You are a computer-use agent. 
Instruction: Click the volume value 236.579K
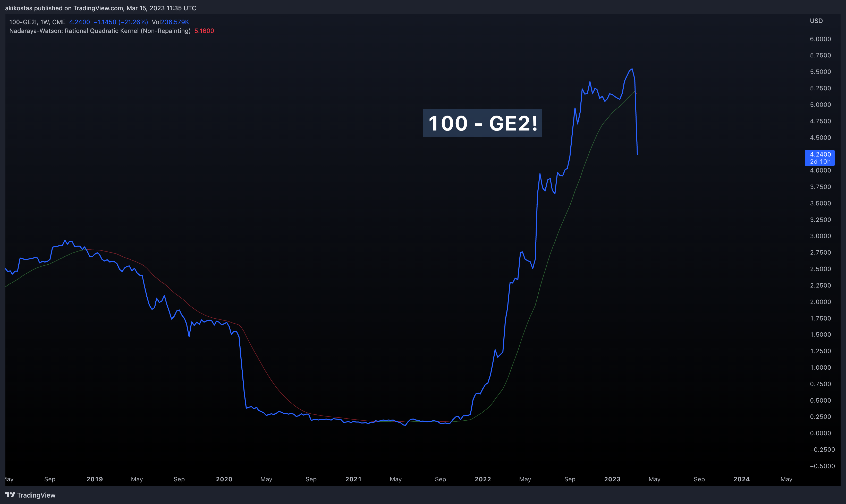click(x=175, y=22)
